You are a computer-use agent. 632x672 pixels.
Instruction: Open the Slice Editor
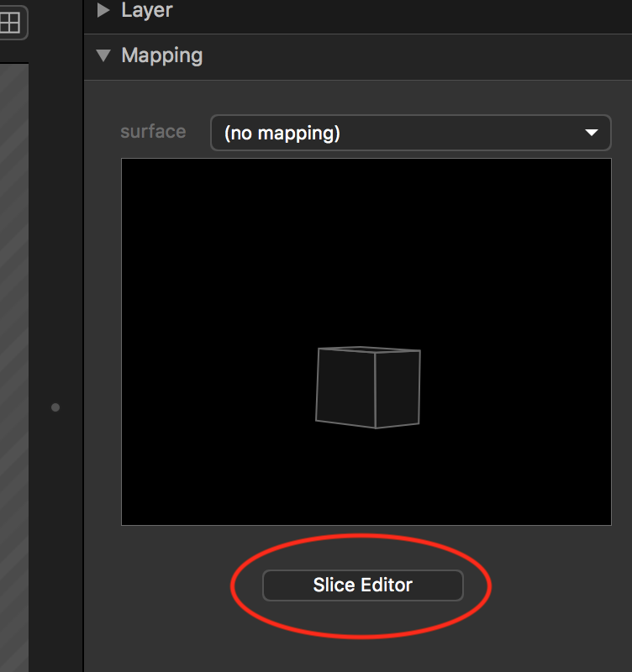362,585
